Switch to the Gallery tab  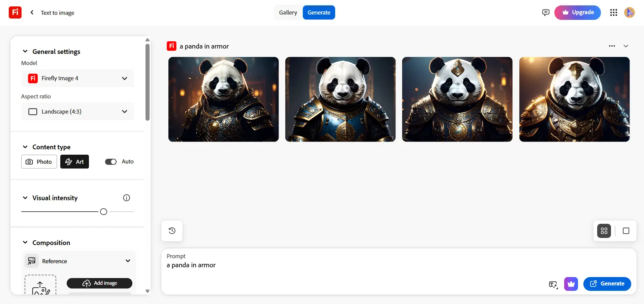click(x=288, y=12)
